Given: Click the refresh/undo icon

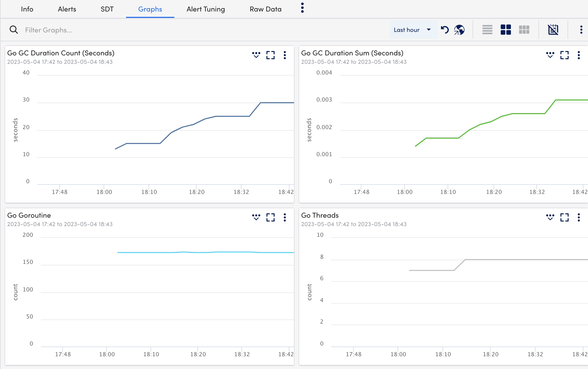Looking at the screenshot, I should [445, 30].
